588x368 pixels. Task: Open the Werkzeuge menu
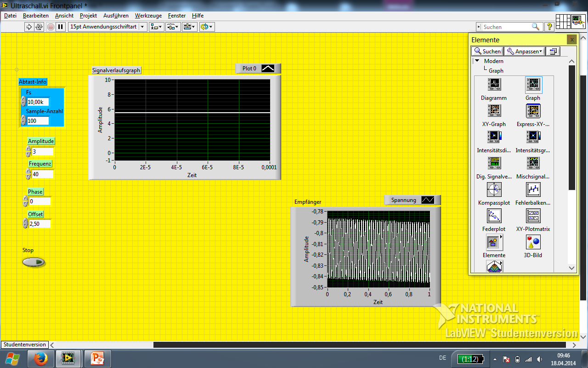pos(148,16)
